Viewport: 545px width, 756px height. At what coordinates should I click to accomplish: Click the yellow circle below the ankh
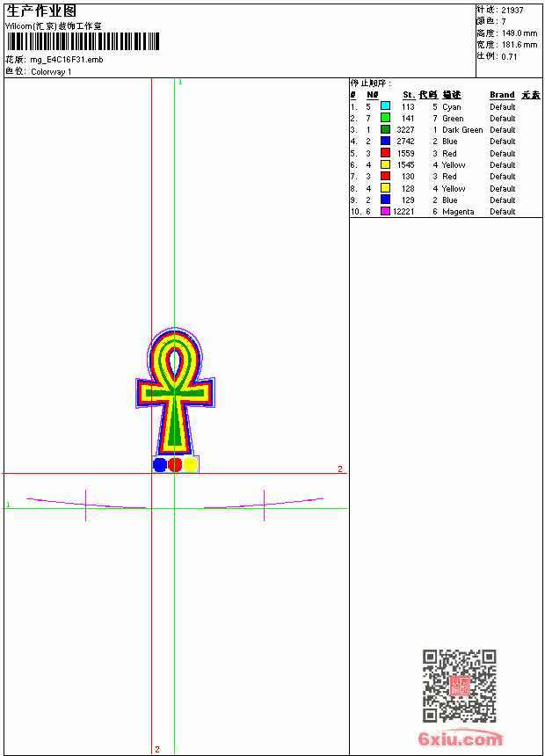(x=190, y=465)
